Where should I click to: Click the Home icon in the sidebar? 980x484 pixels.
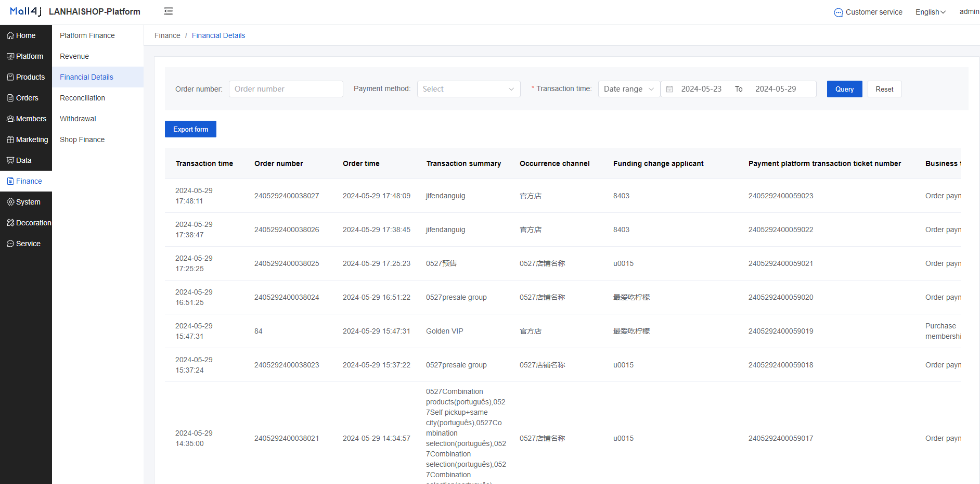tap(10, 35)
